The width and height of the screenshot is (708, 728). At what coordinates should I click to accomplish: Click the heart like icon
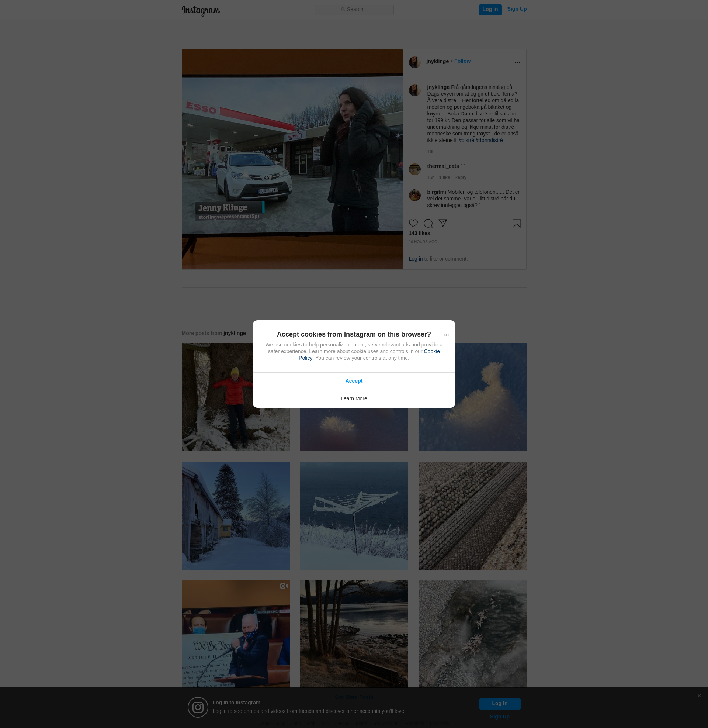[413, 223]
